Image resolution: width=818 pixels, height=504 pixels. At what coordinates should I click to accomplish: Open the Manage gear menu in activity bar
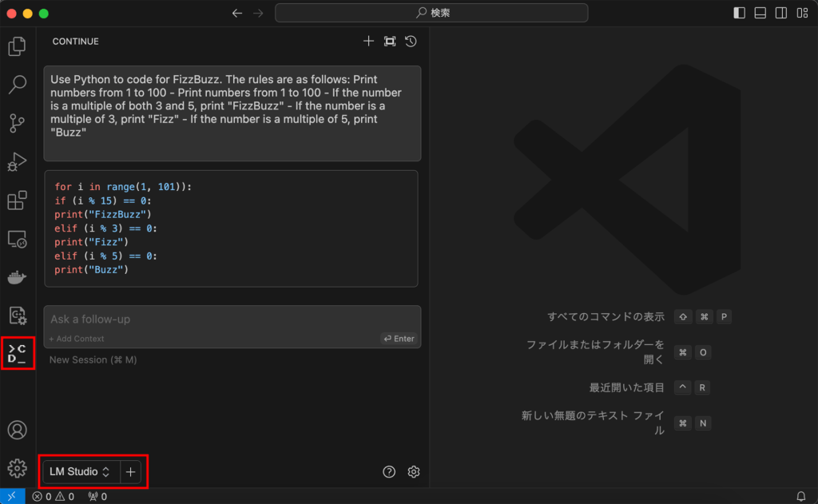pos(17,468)
